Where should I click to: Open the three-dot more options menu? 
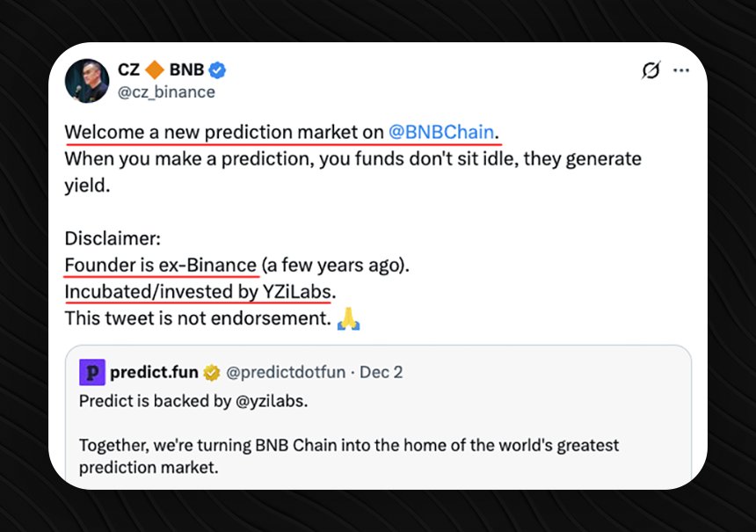pos(680,70)
